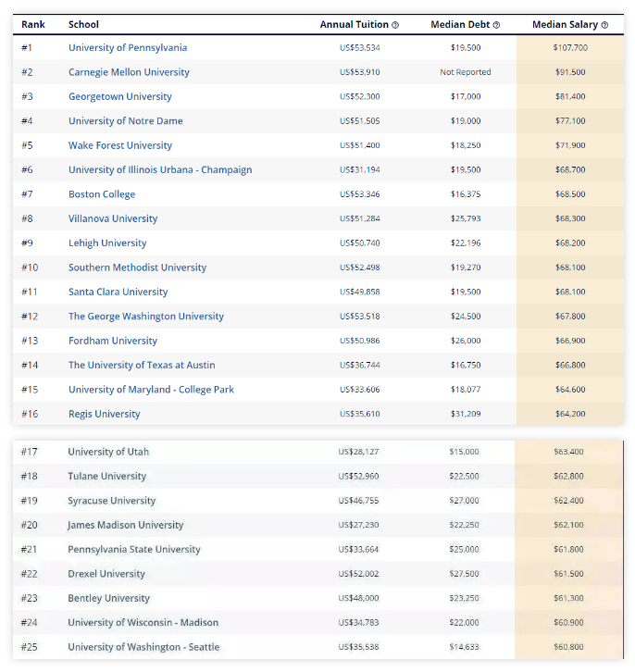
Task: Select University of Washington - Seattle name
Action: pyautogui.click(x=143, y=647)
